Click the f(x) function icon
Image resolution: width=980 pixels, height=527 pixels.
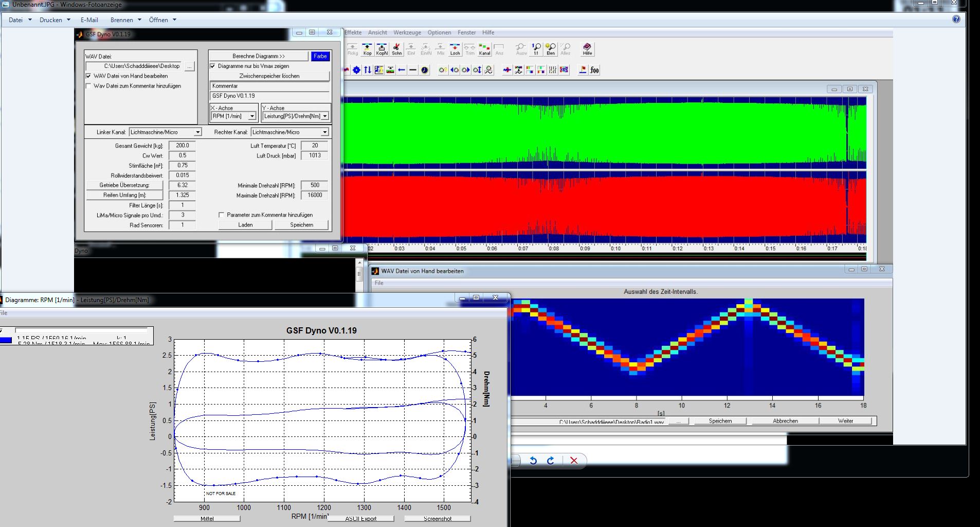(594, 70)
